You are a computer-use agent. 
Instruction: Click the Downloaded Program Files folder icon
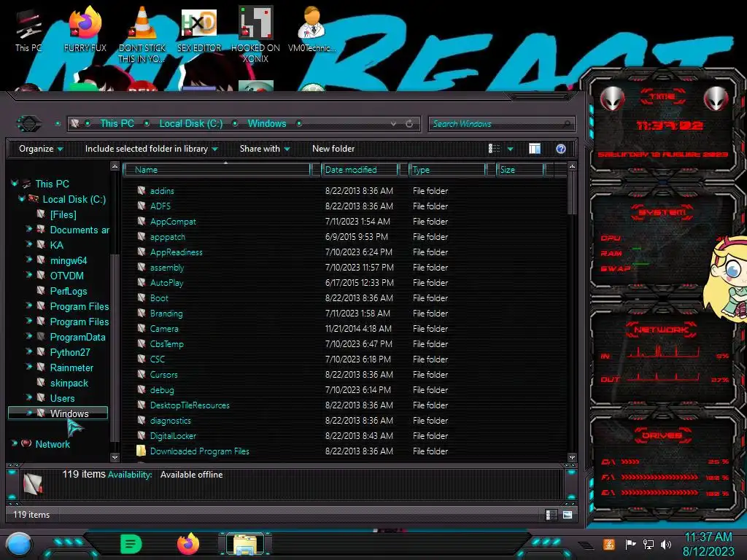[x=141, y=451]
